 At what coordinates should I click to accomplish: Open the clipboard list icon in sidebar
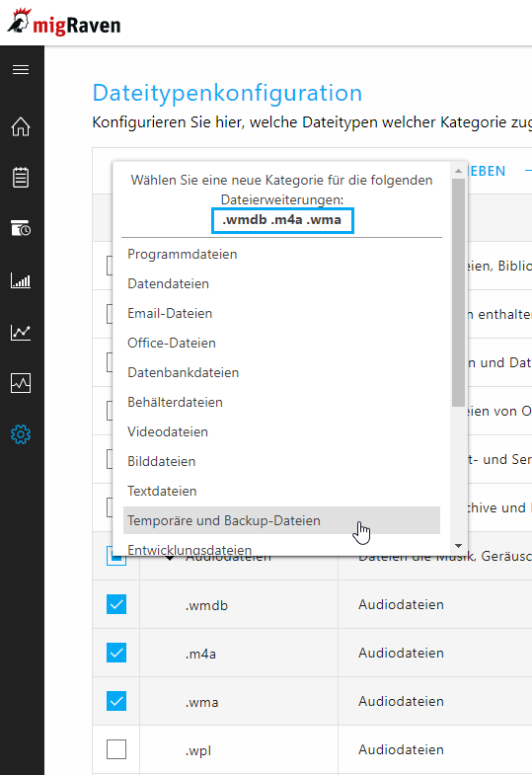click(x=21, y=178)
